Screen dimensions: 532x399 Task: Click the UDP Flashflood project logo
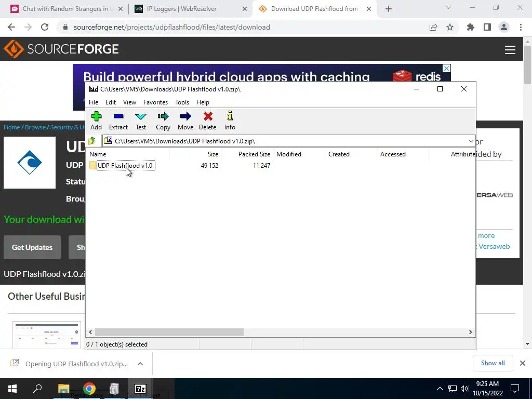30,163
